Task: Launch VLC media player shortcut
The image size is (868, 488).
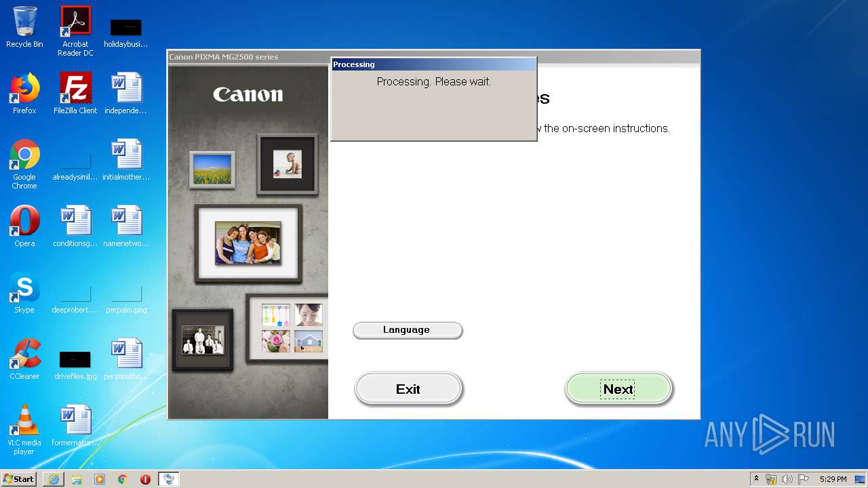Action: (x=24, y=430)
